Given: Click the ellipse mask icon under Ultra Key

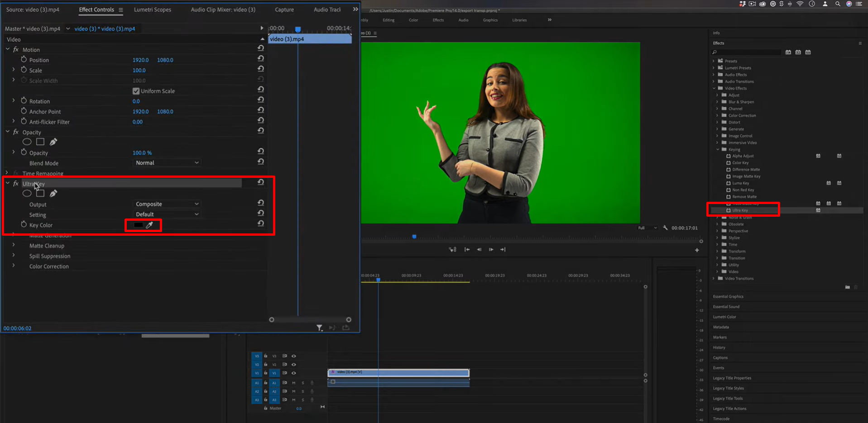Looking at the screenshot, I should pos(27,193).
